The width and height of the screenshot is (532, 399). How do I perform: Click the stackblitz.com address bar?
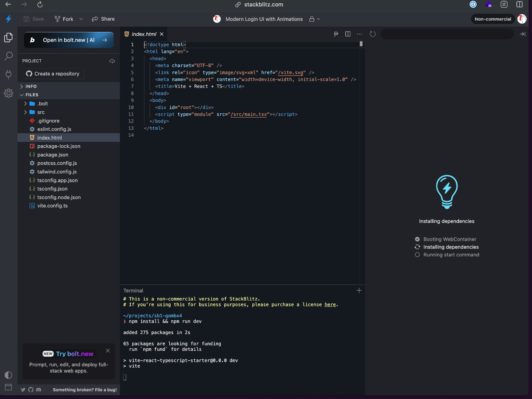point(260,5)
